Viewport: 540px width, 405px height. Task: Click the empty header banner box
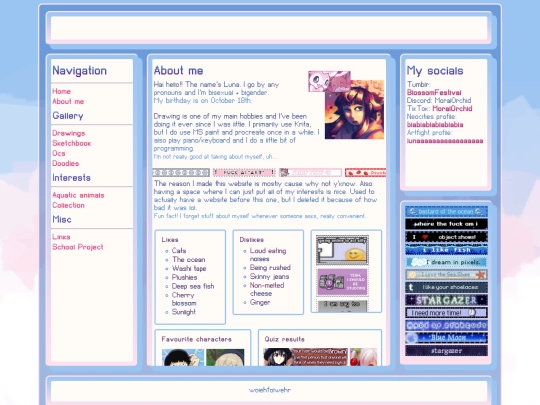point(269,28)
